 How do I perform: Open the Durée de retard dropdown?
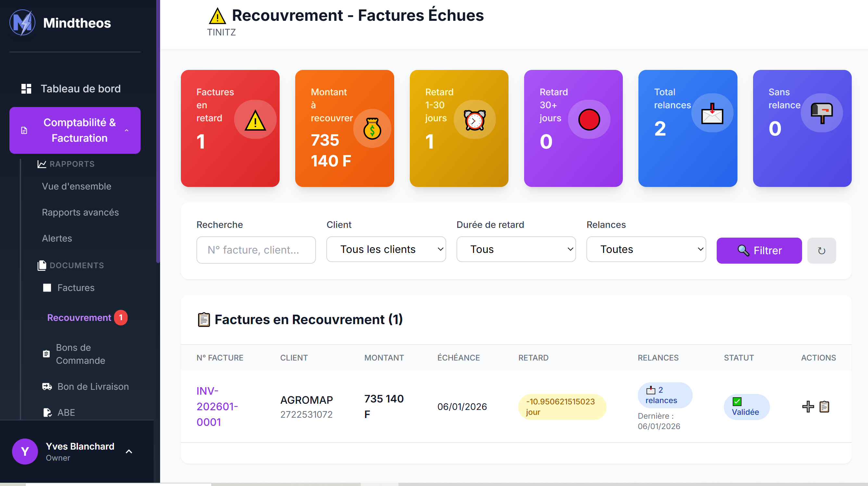(x=516, y=249)
